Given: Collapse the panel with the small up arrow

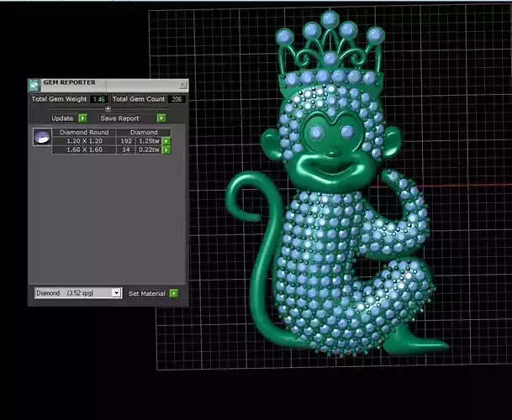Looking at the screenshot, I should (x=108, y=108).
